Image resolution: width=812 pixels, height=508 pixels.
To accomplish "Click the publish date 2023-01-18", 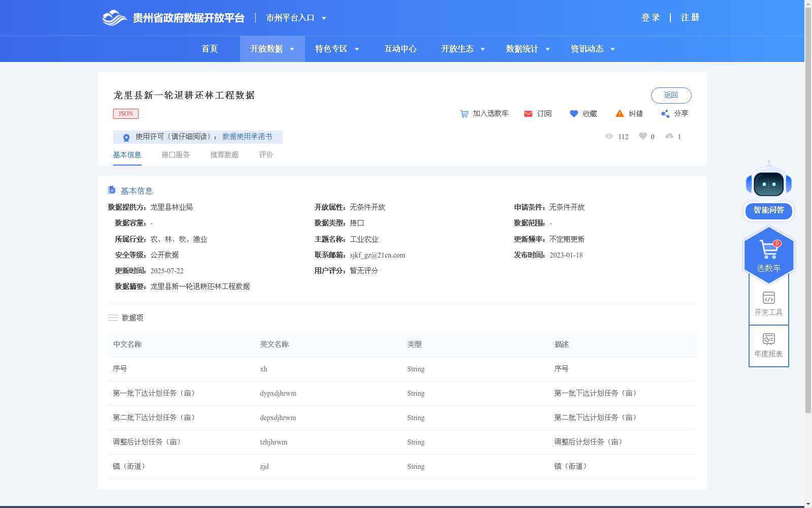I will pyautogui.click(x=566, y=255).
